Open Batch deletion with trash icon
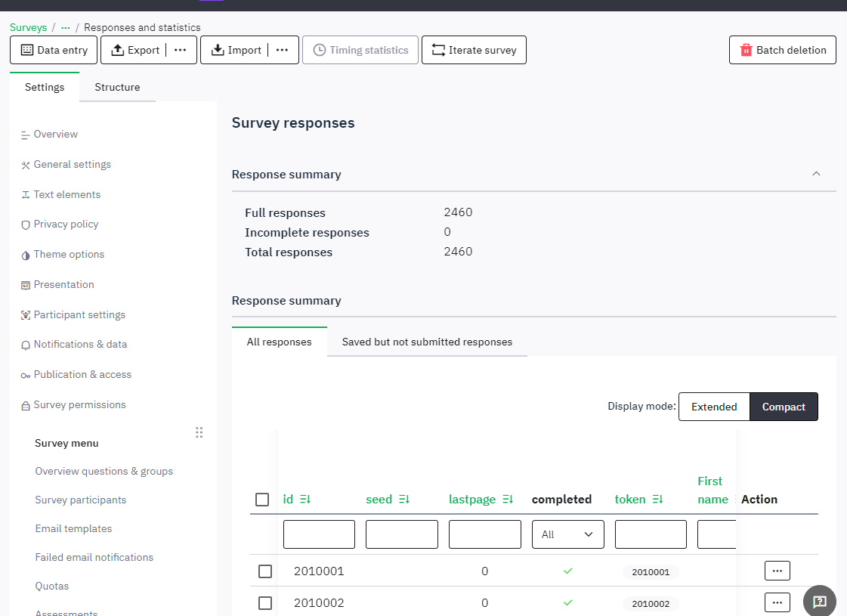The height and width of the screenshot is (616, 847). click(x=782, y=50)
